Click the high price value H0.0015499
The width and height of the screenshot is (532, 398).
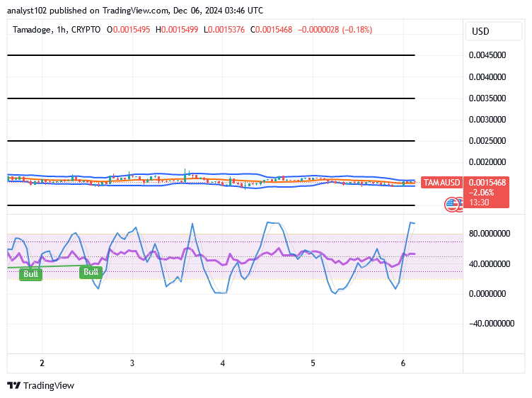click(x=177, y=30)
